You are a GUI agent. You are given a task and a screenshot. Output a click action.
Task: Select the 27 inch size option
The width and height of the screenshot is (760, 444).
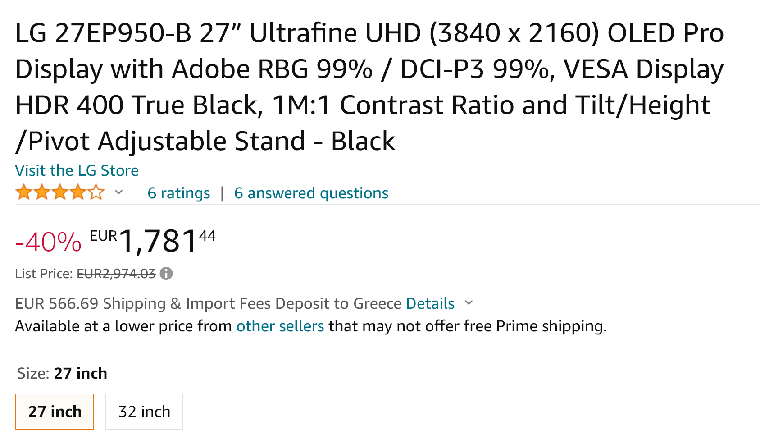tap(54, 412)
